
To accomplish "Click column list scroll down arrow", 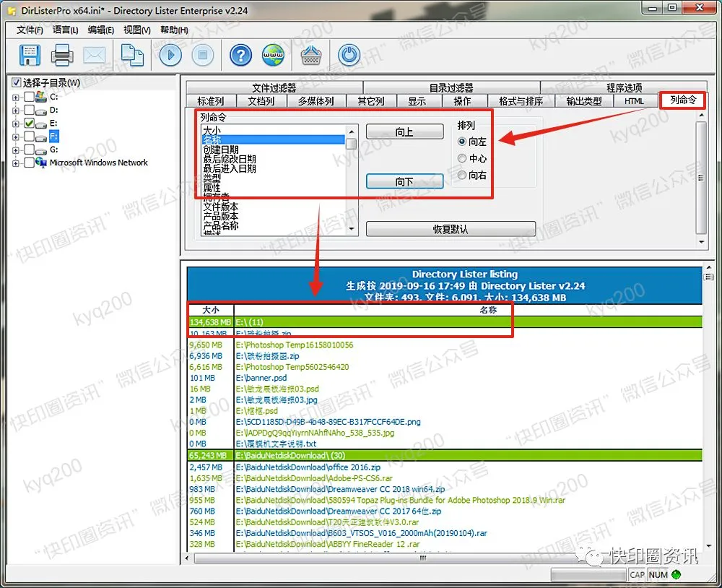I will tap(352, 229).
